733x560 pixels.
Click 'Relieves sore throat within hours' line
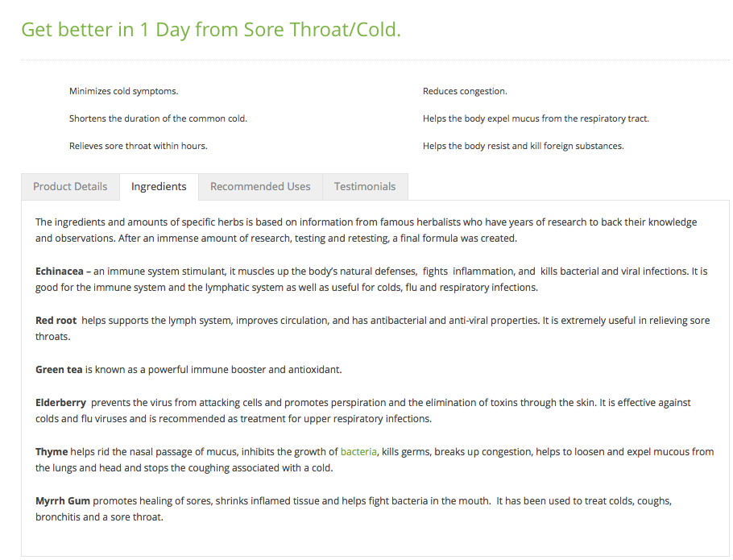click(x=138, y=146)
